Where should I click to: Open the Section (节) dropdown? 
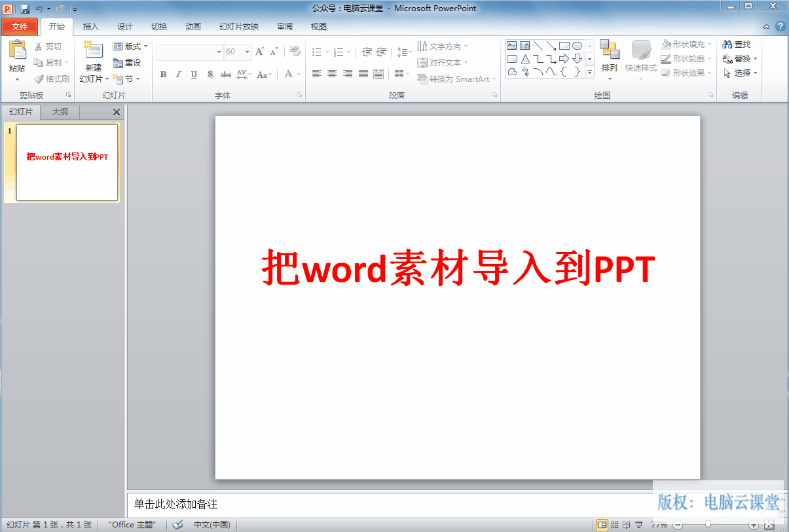coord(126,79)
